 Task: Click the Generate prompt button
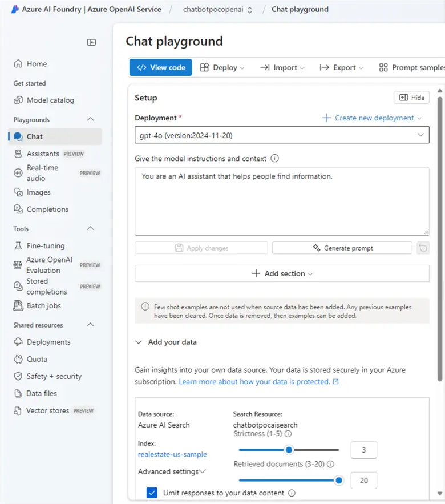tap(342, 248)
